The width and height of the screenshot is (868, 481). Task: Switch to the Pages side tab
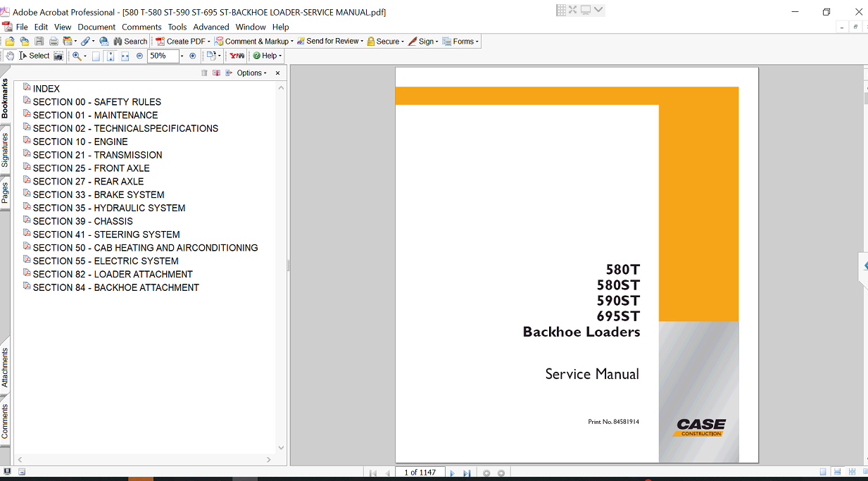click(x=5, y=192)
